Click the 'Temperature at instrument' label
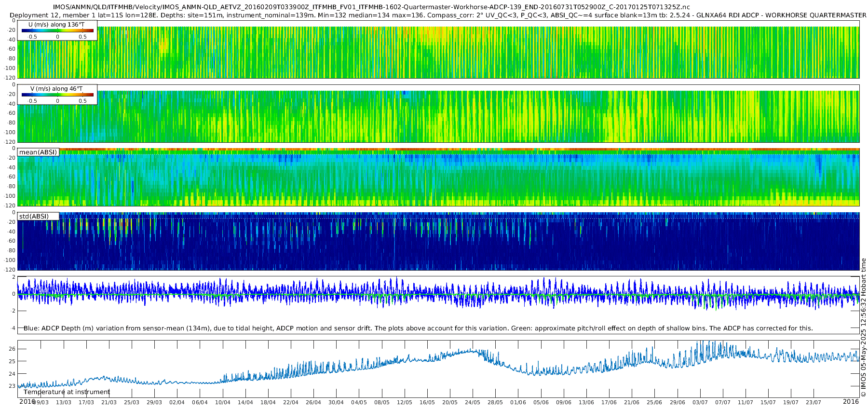Image resolution: width=868 pixels, height=410 pixels. coord(67,392)
